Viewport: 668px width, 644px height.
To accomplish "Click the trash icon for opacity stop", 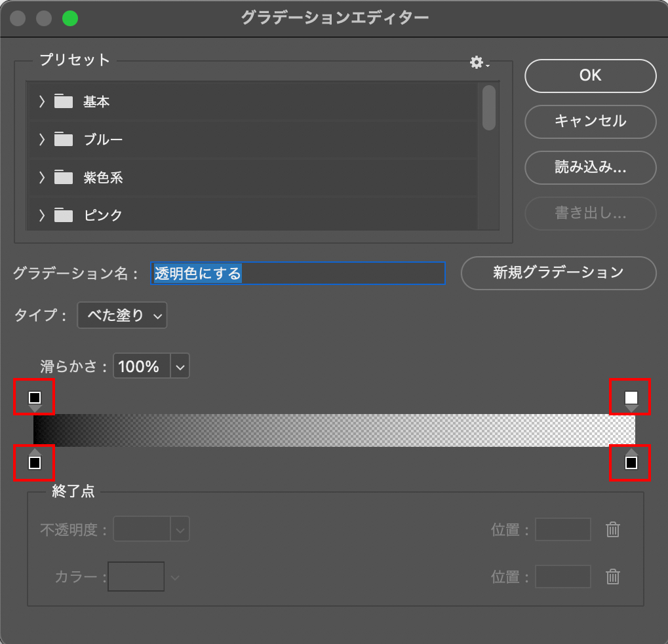I will point(612,529).
